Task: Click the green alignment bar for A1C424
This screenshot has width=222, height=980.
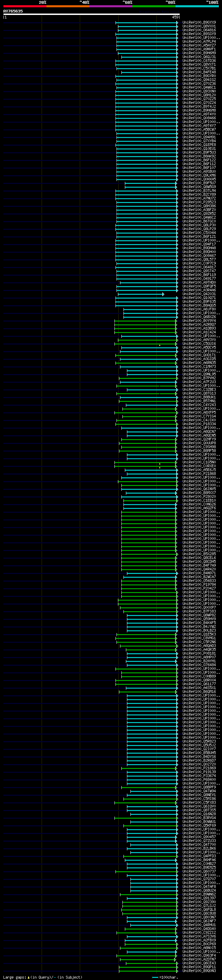Action: [145, 332]
